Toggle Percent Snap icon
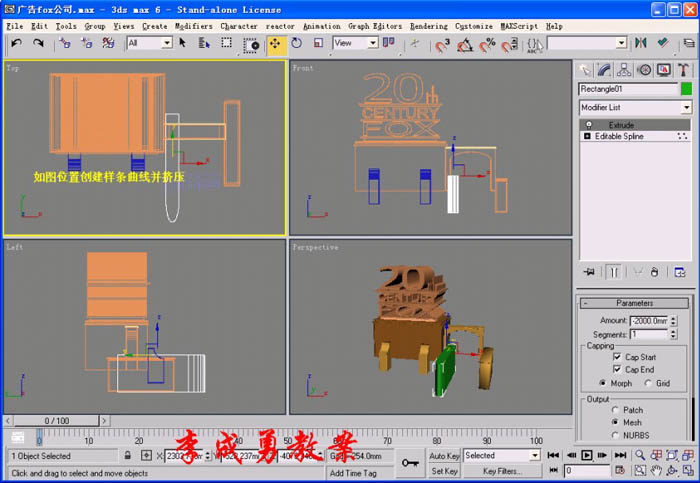 click(487, 45)
